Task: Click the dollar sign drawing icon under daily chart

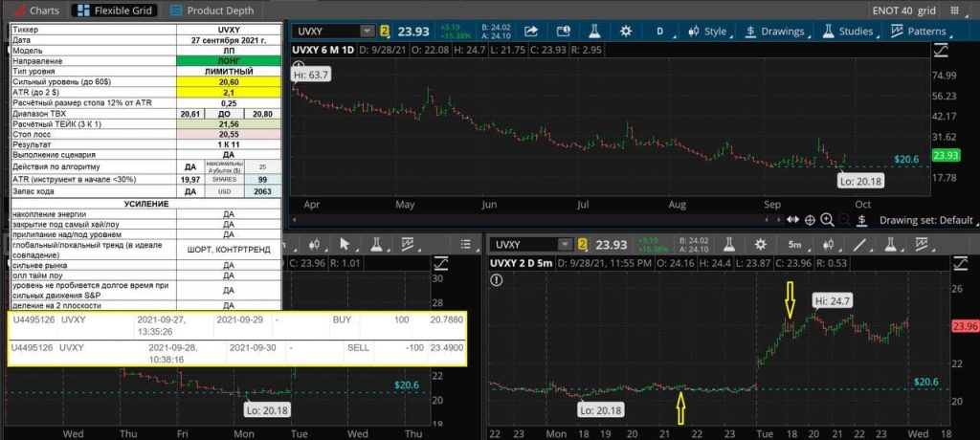Action: 862,220
